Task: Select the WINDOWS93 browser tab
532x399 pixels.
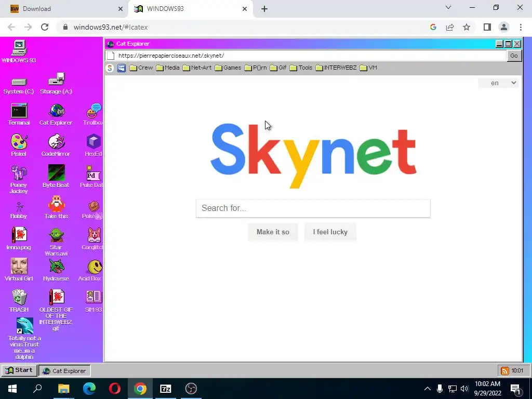Action: tap(191, 9)
